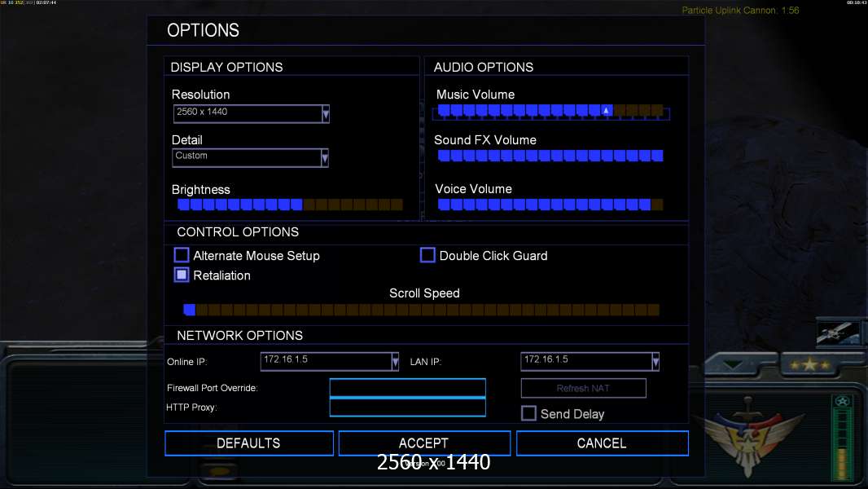
Task: Expand the Online IP dropdown
Action: click(x=395, y=362)
